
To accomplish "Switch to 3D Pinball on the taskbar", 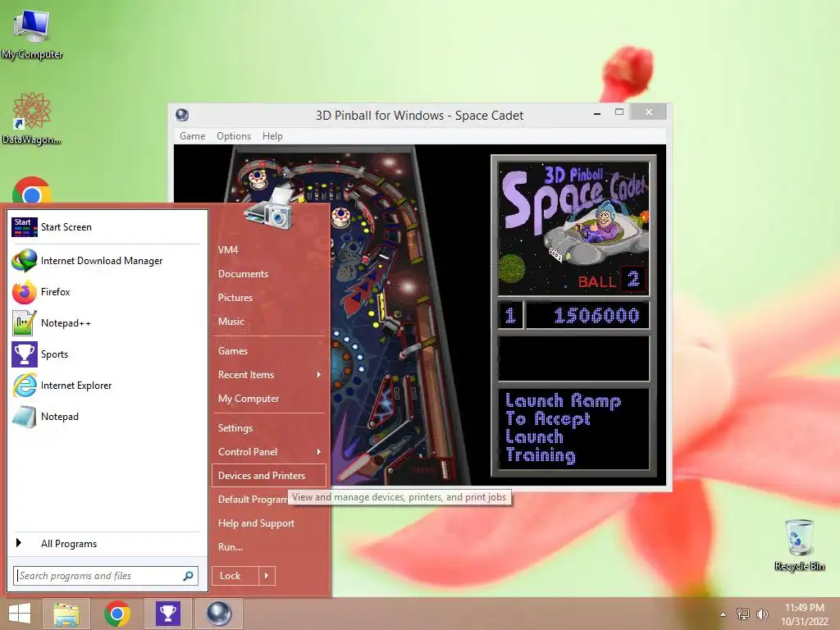I will click(218, 614).
